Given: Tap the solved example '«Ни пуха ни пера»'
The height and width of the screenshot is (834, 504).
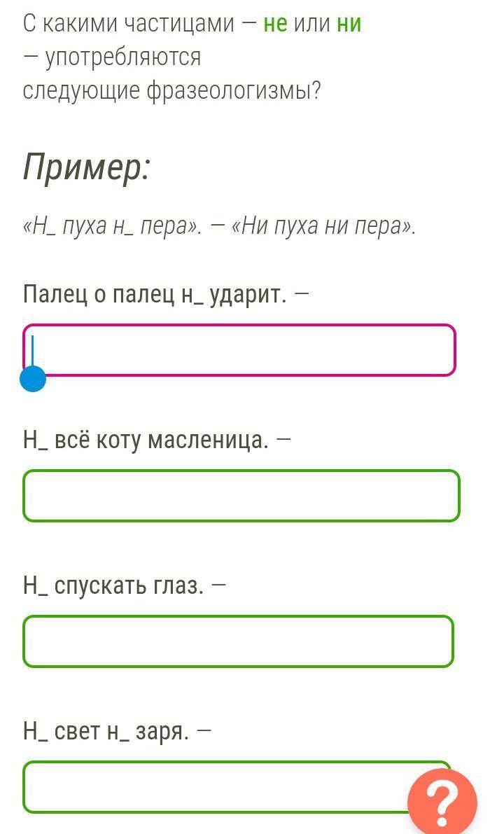Looking at the screenshot, I should pyautogui.click(x=322, y=226).
